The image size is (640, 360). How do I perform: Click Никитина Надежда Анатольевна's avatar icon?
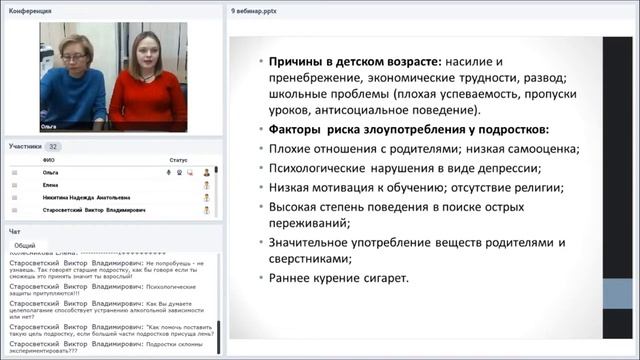pos(207,198)
